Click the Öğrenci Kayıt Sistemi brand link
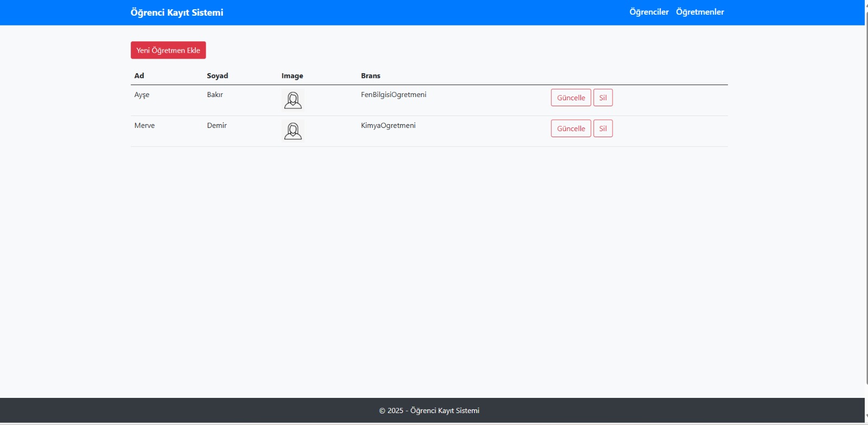Screen dimensions: 868x425 (177, 12)
